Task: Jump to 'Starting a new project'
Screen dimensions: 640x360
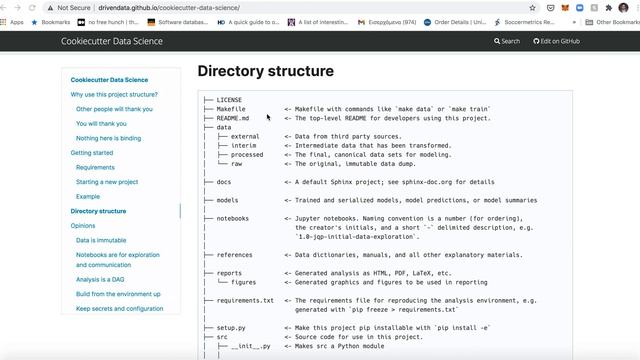Action: coord(107,182)
